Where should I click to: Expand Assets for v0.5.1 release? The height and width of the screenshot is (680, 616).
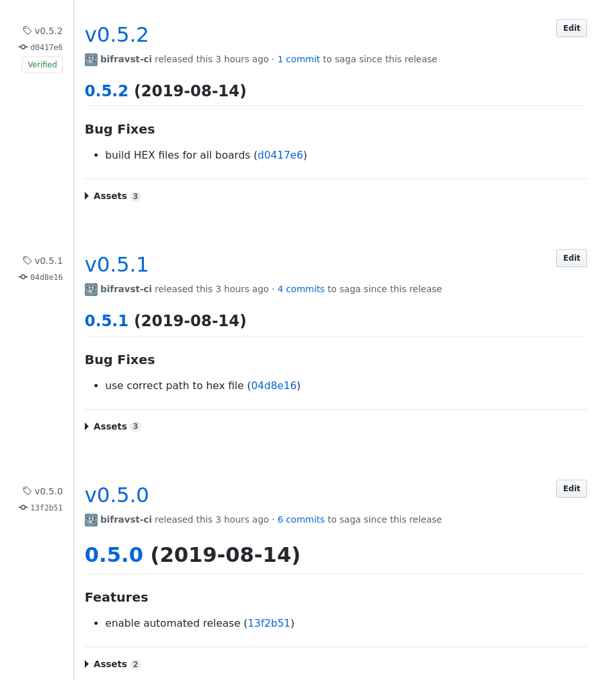(x=112, y=426)
